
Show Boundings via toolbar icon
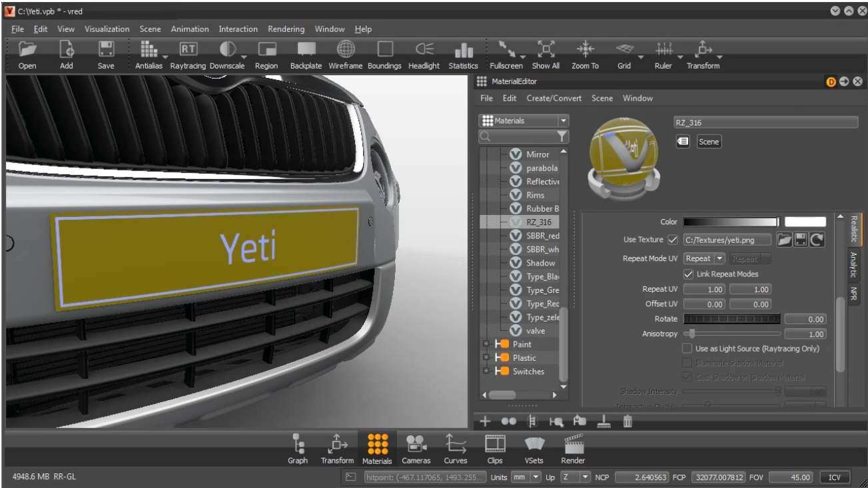(385, 50)
